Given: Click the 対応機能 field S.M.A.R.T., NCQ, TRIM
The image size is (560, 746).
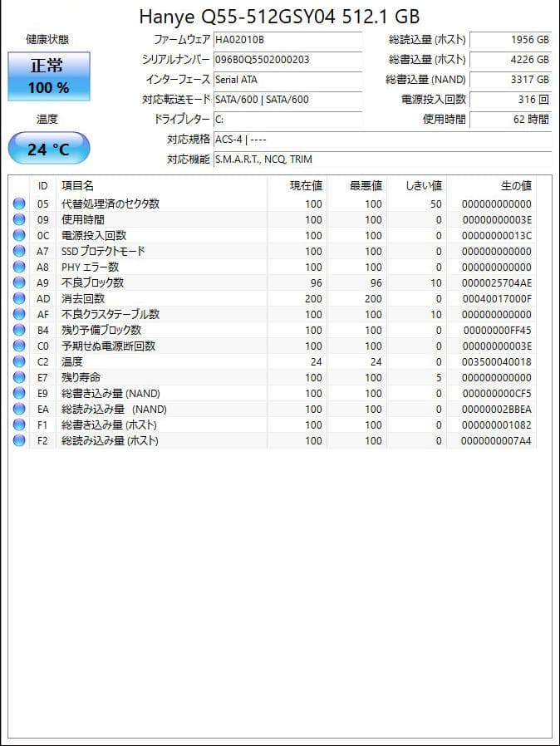Looking at the screenshot, I should coord(382,160).
